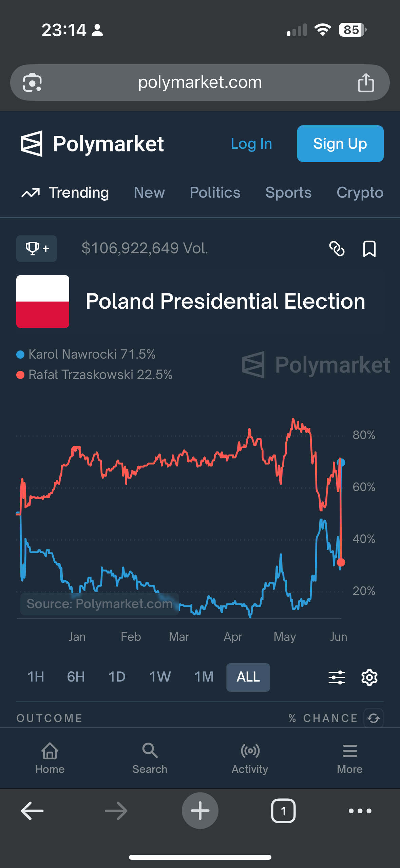Bookmark the Poland Presidential Election market
The width and height of the screenshot is (400, 868).
tap(369, 249)
